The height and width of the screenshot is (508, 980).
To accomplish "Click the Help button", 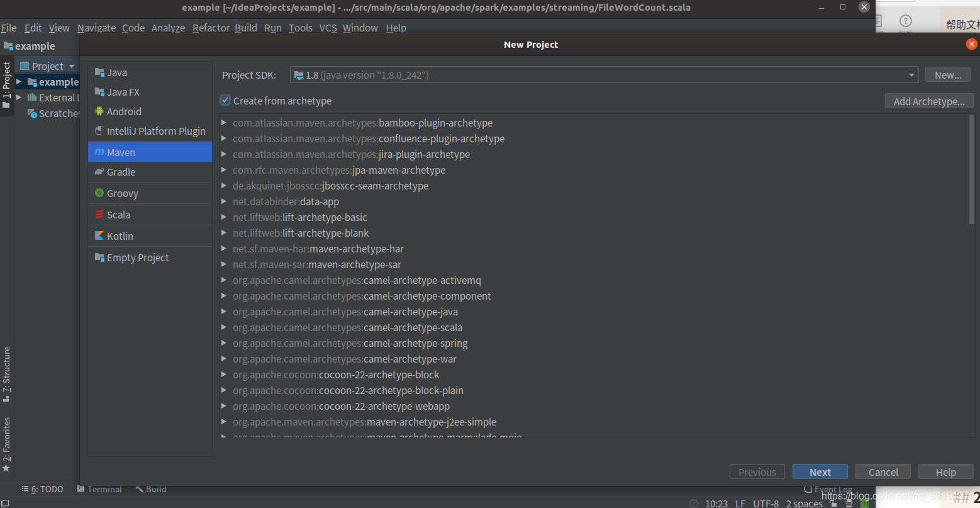I will click(946, 472).
